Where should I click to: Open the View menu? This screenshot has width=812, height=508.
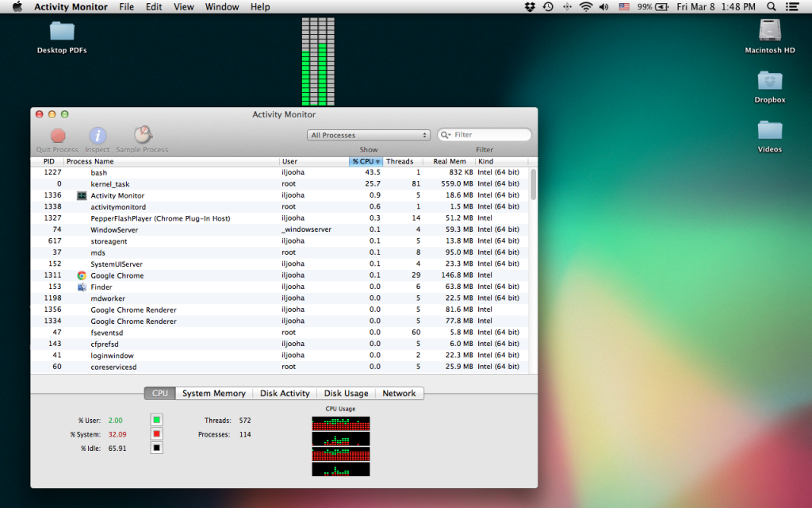click(184, 6)
